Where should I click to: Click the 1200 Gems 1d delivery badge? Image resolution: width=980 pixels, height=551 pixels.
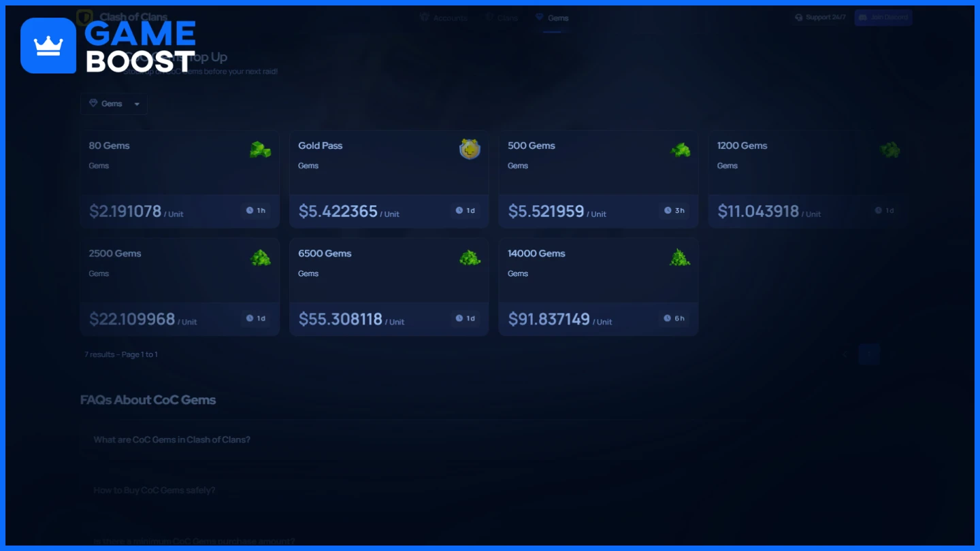884,211
